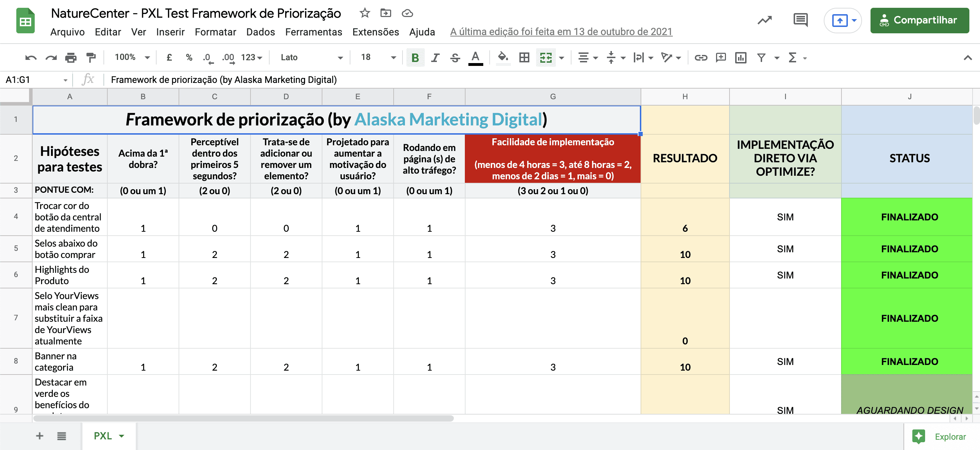Insert a comment
Image resolution: width=980 pixels, height=450 pixels.
(x=721, y=58)
